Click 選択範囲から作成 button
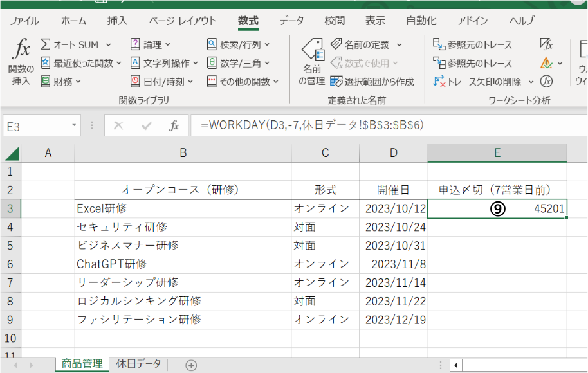Viewport: 588px width, 373px height. click(x=372, y=82)
